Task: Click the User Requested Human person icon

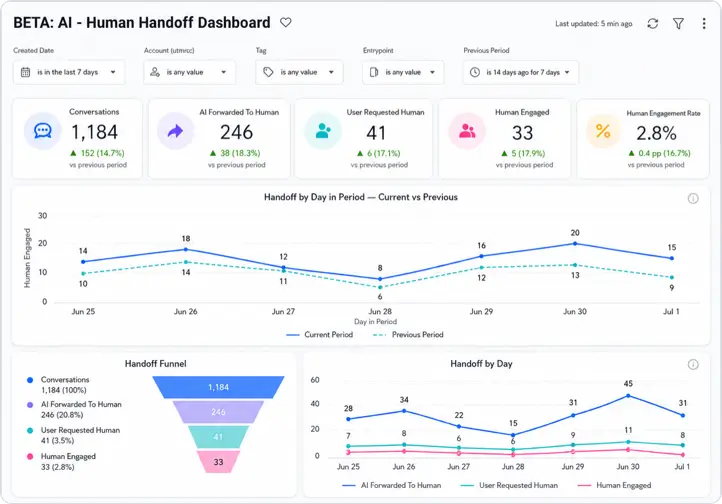Action: (x=323, y=131)
